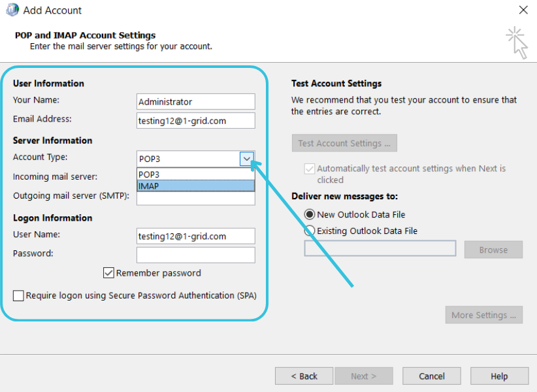The width and height of the screenshot is (537, 392).
Task: Toggle the Remember password checkbox
Action: pos(108,273)
